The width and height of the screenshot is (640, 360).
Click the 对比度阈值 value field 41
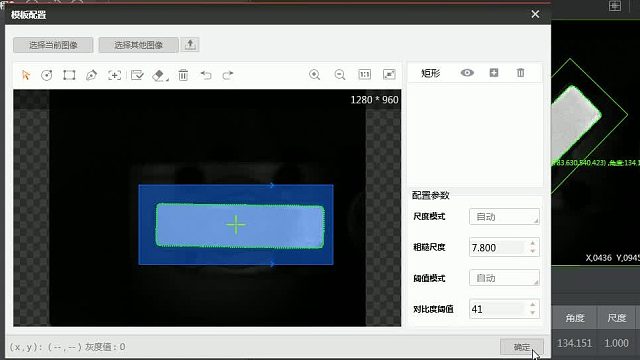coord(498,309)
